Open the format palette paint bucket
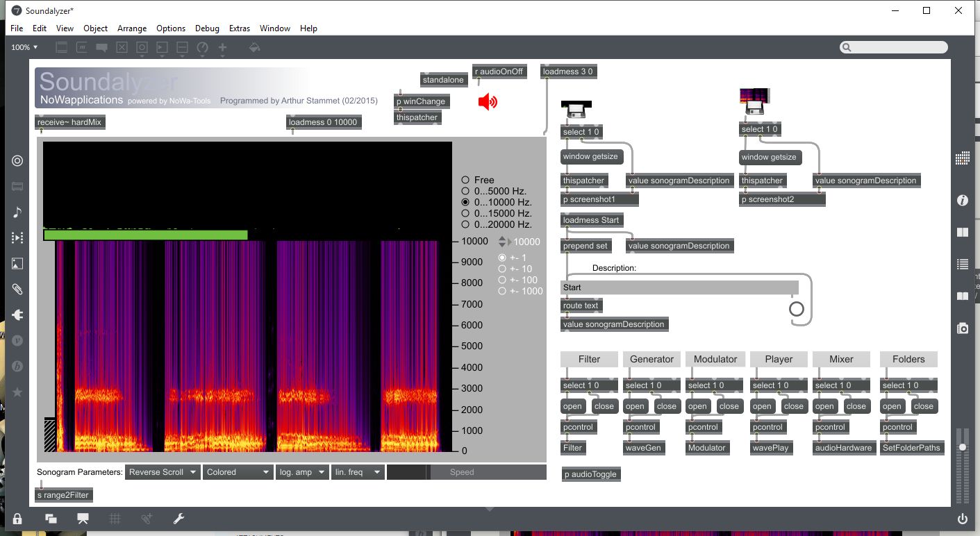 [x=254, y=47]
